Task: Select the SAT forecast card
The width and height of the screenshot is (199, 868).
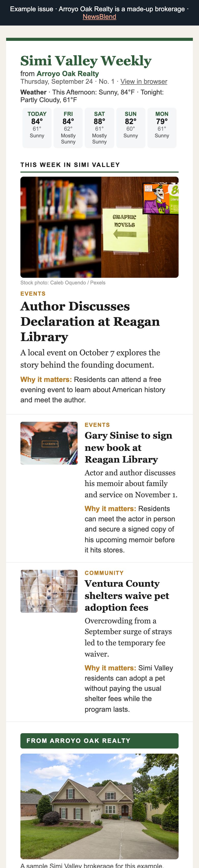Action: [99, 128]
